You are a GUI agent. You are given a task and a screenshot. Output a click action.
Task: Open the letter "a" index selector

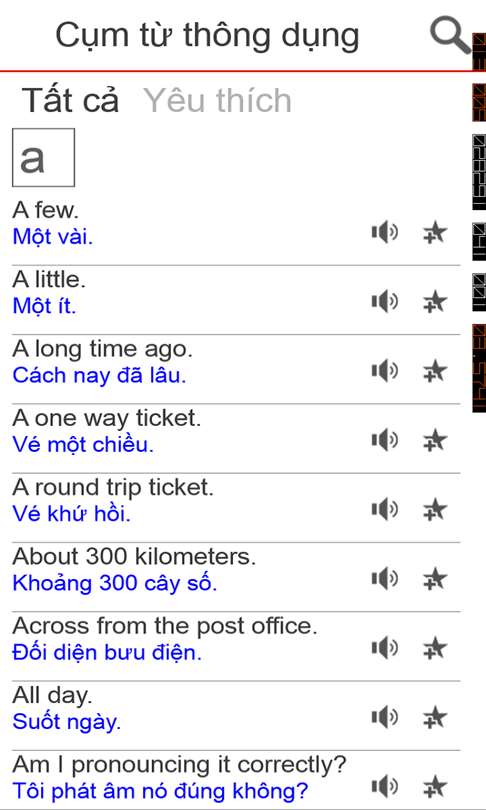point(43,158)
